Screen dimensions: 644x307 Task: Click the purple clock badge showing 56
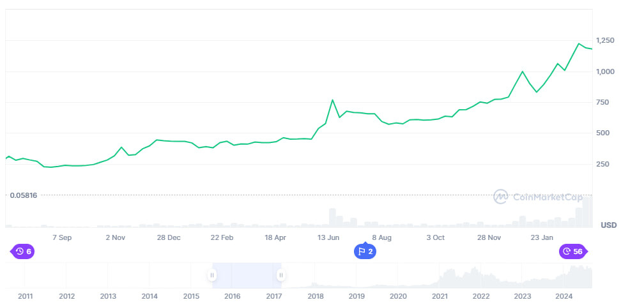[x=573, y=251]
